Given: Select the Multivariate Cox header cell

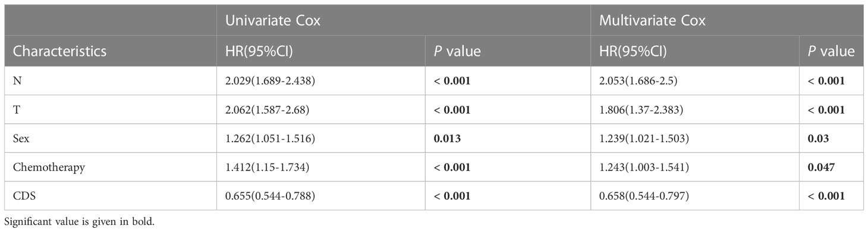Looking at the screenshot, I should pyautogui.click(x=652, y=21).
